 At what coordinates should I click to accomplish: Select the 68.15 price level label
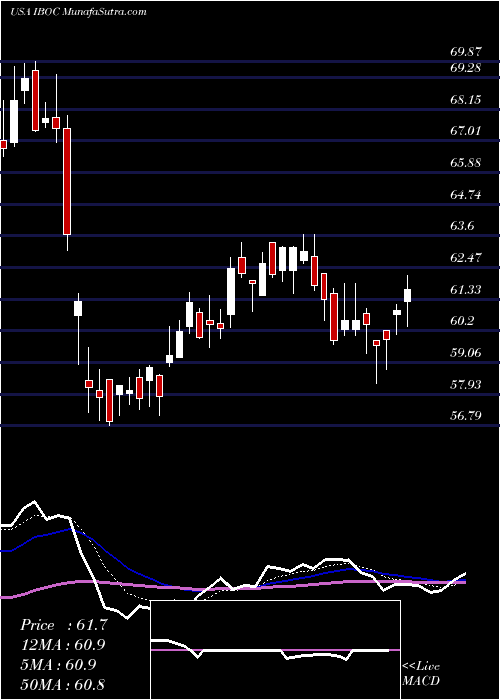[x=466, y=100]
